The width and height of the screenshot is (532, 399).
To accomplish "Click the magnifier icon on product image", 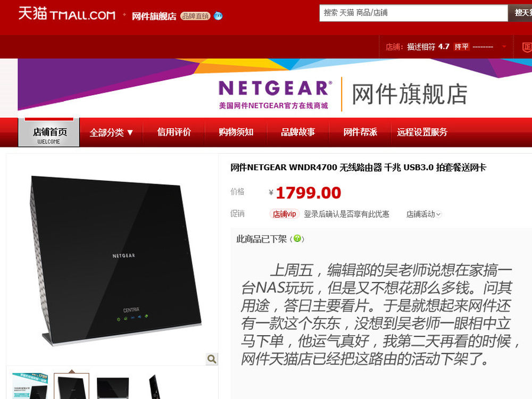I will point(212,359).
